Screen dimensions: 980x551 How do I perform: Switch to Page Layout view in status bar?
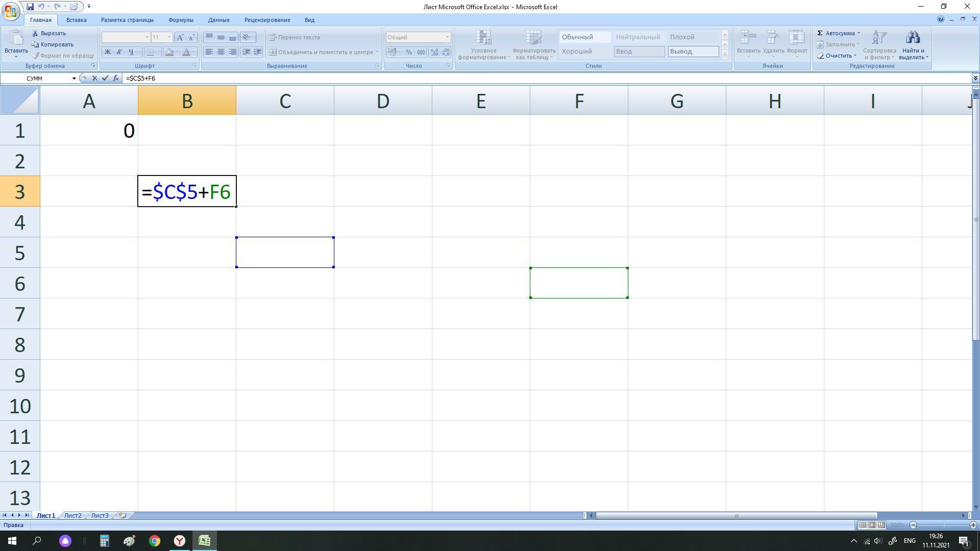coord(872,525)
